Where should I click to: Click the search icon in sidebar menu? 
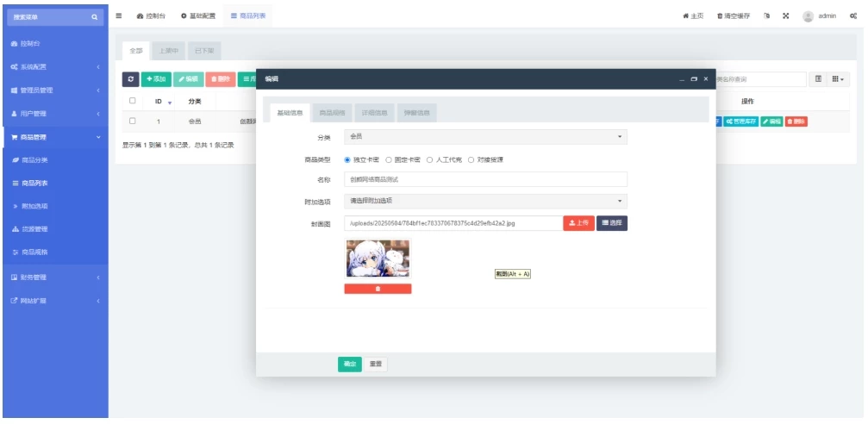(95, 16)
